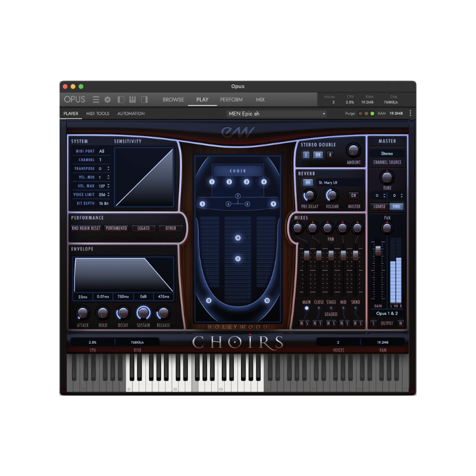Viewport: 476px width, 476px height.
Task: Click the red Purge indicator dot
Action: [361, 114]
